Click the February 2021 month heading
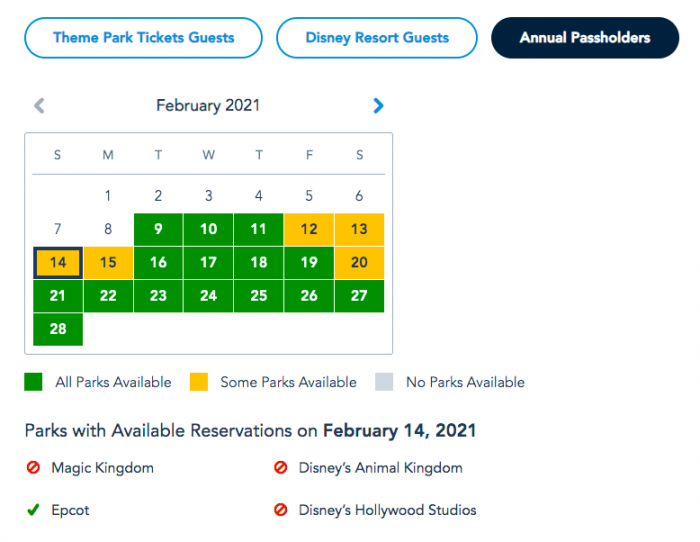Image resolution: width=700 pixels, height=542 pixels. pyautogui.click(x=208, y=105)
